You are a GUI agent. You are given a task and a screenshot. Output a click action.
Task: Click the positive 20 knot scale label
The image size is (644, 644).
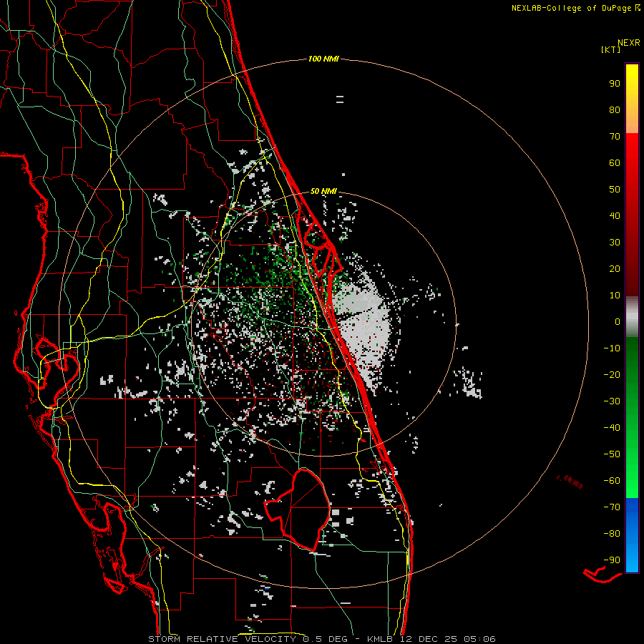615,268
